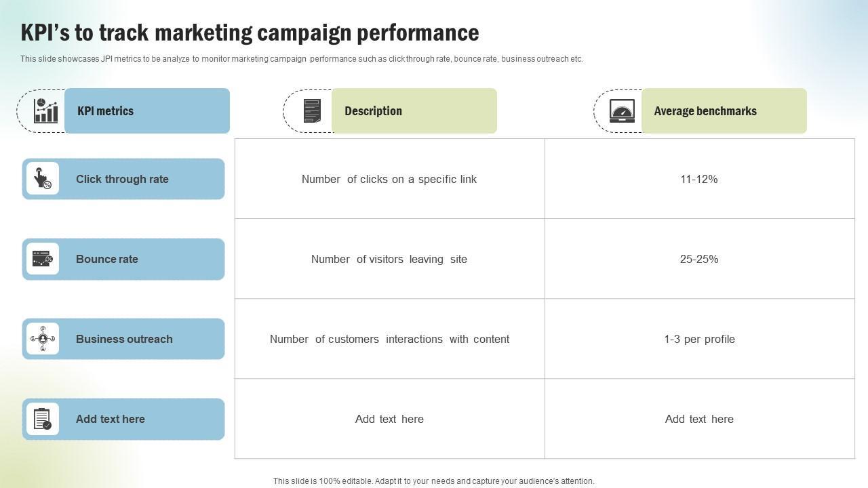Select the Description header label

[373, 111]
